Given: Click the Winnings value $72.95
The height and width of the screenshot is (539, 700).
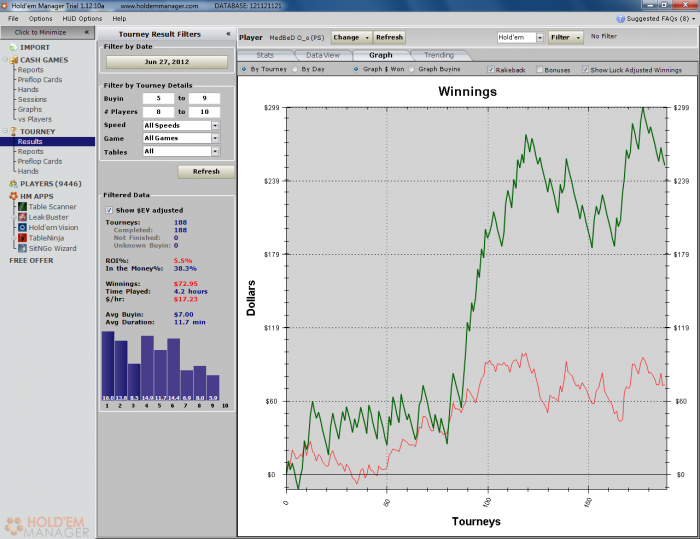Looking at the screenshot, I should [186, 284].
